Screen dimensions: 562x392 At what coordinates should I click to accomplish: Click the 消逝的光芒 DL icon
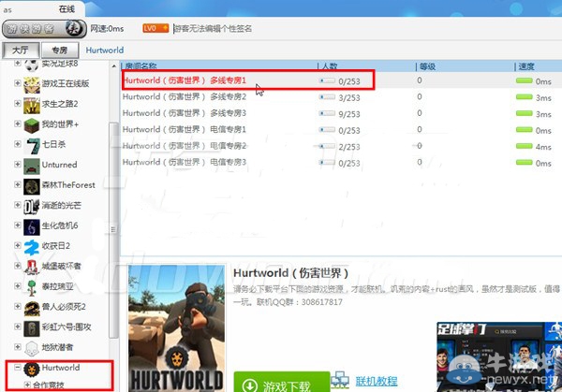(32, 207)
